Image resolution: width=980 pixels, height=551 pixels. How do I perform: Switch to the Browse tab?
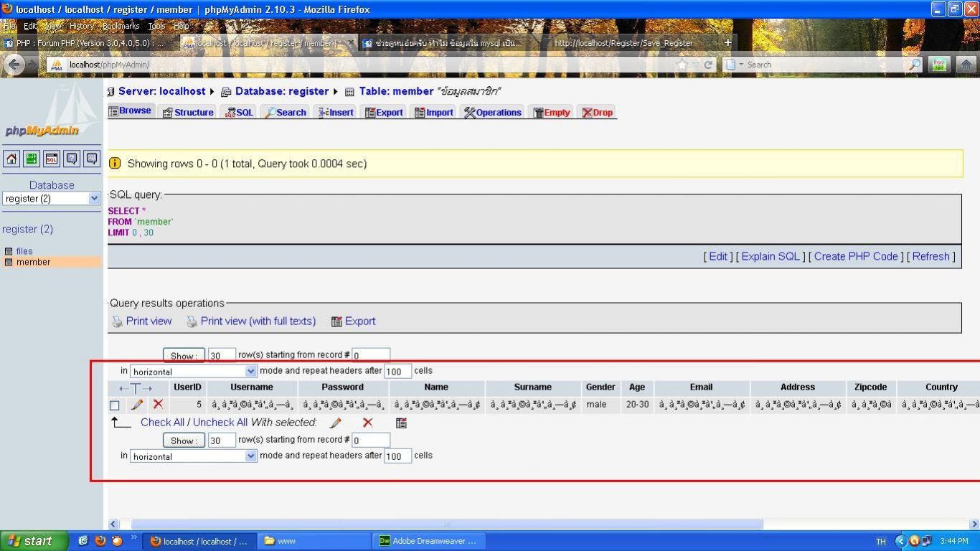pos(130,111)
